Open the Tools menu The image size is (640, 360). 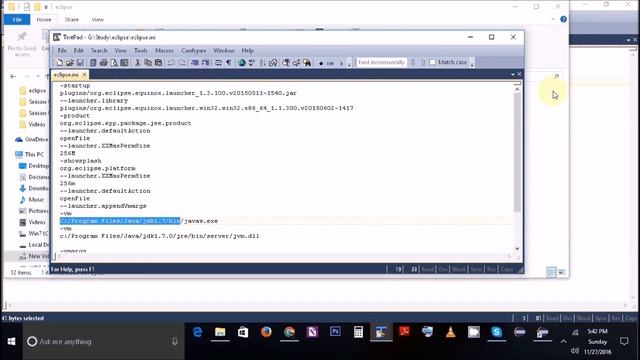pyautogui.click(x=140, y=50)
